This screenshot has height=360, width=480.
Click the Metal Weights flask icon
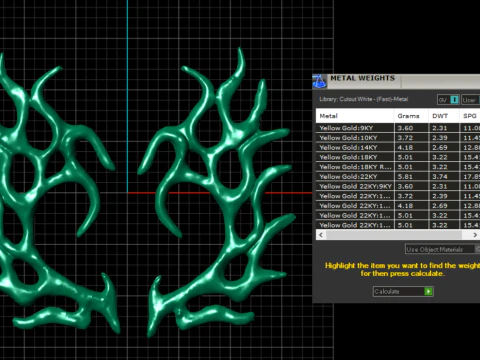click(319, 82)
